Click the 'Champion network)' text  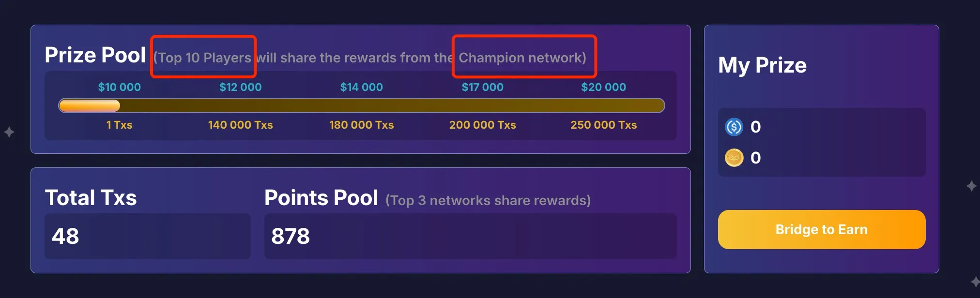pos(522,58)
